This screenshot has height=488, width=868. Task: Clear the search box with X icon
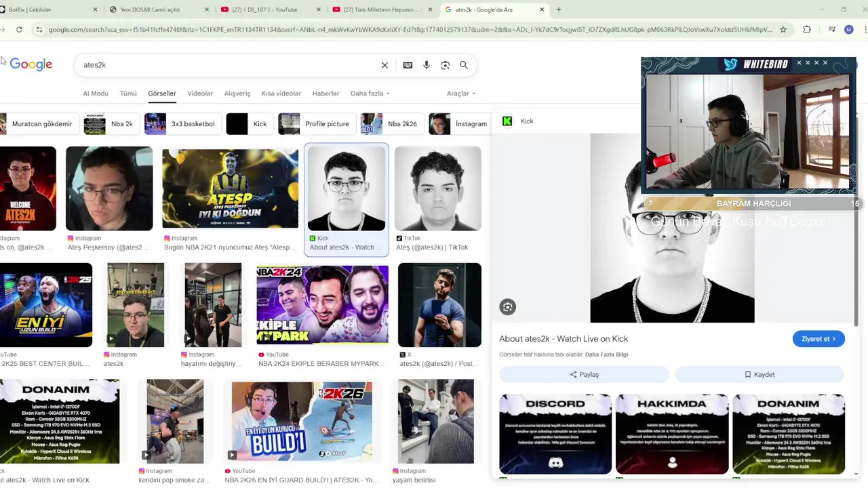pos(384,65)
